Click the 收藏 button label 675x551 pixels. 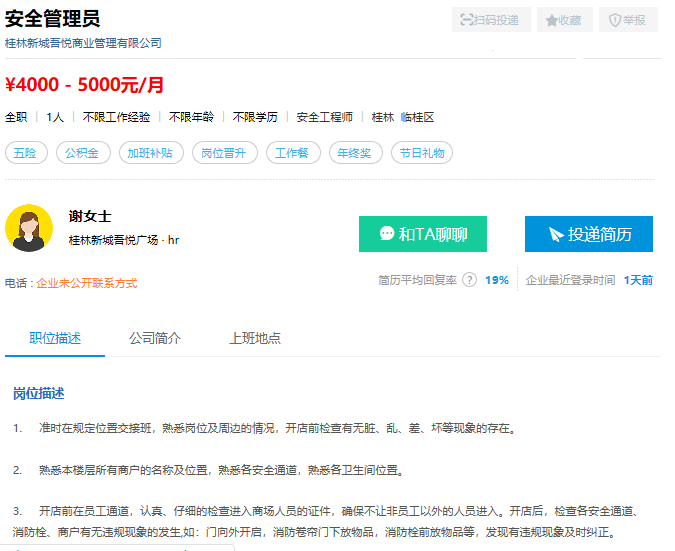pyautogui.click(x=570, y=20)
